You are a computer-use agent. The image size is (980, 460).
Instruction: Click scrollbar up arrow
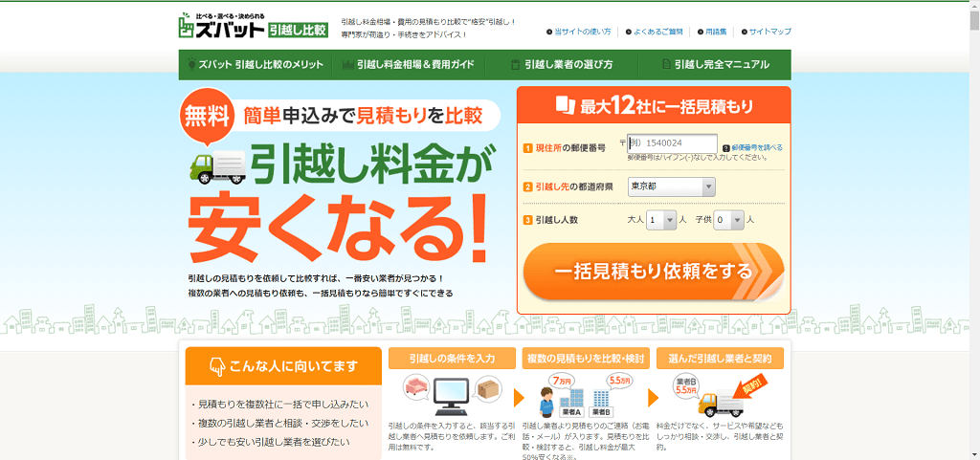click(x=974, y=6)
